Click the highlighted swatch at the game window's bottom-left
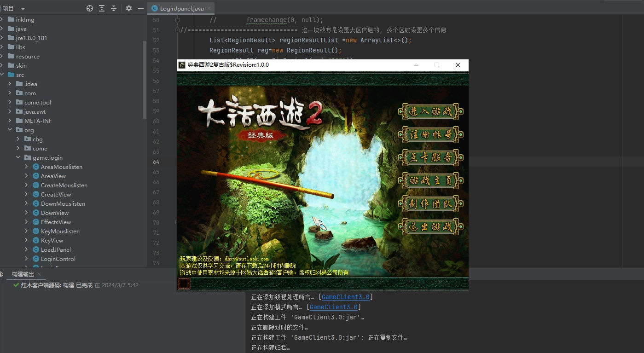 pyautogui.click(x=183, y=284)
